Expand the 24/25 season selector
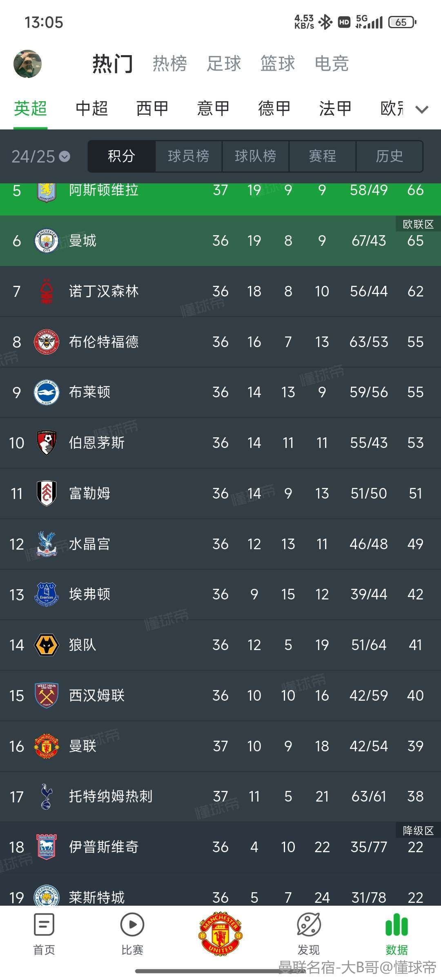441x980 pixels. click(41, 156)
